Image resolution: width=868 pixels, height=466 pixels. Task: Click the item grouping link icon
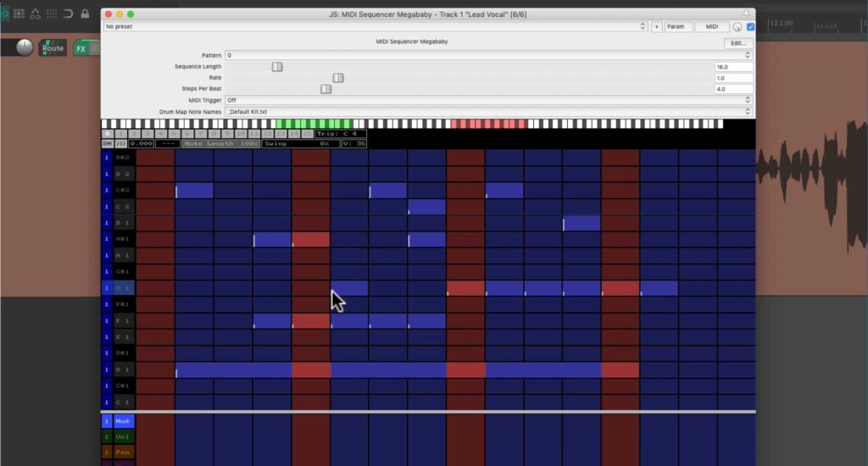coord(35,14)
